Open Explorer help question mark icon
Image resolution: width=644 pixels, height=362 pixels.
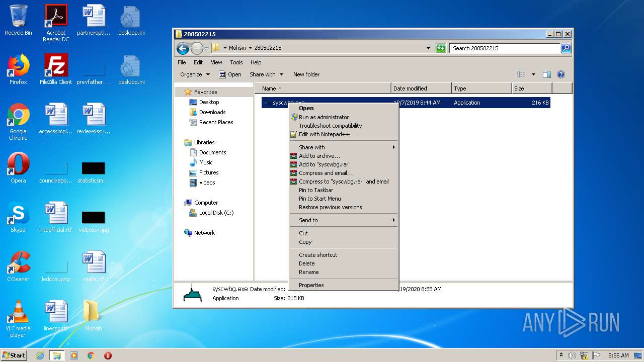[561, 74]
